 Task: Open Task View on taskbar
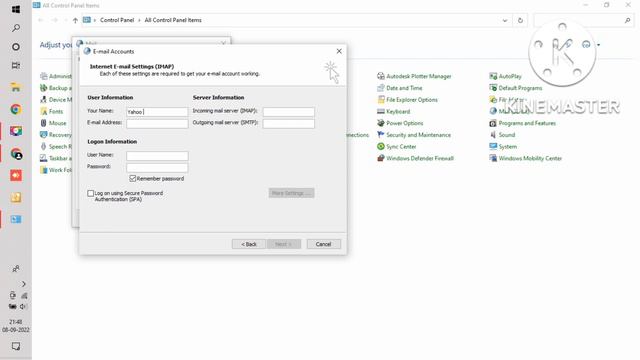pyautogui.click(x=16, y=65)
